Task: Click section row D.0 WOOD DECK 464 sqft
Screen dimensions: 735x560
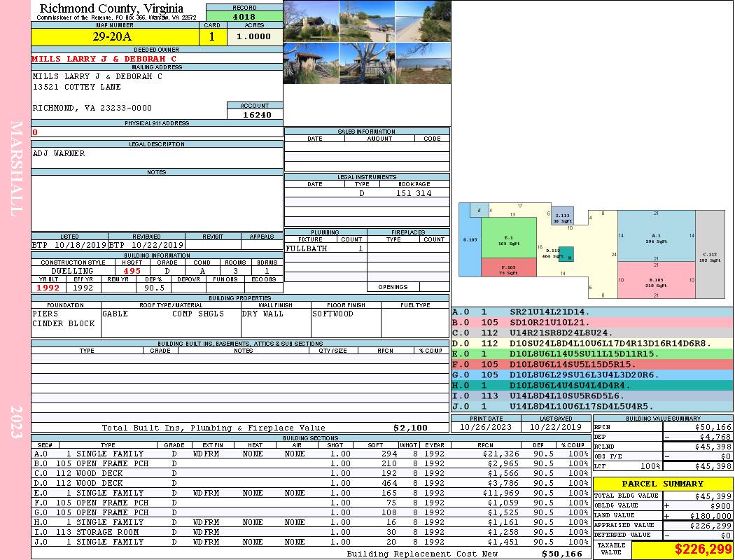Action: pyautogui.click(x=310, y=483)
